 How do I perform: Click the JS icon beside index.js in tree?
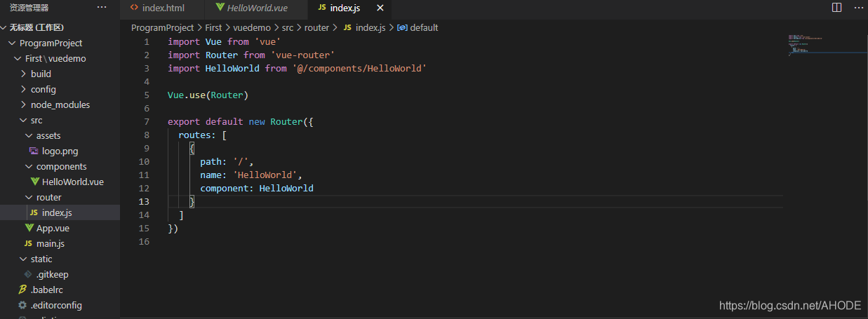[34, 212]
